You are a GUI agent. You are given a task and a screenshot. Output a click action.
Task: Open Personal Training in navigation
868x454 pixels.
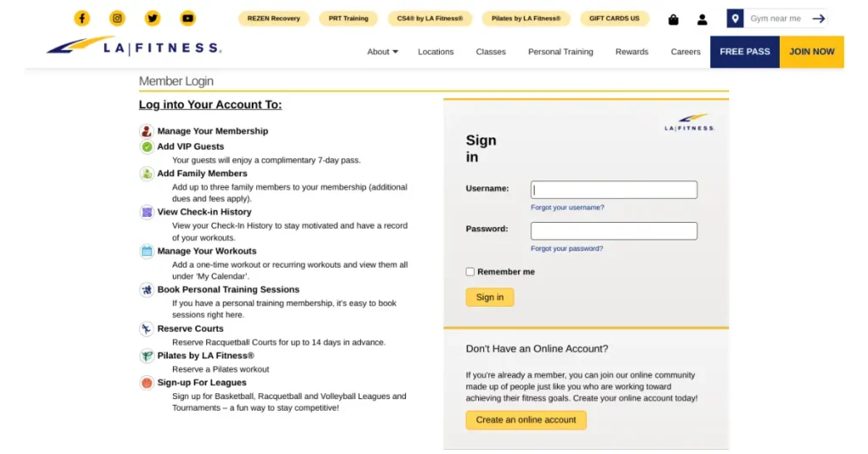point(560,52)
